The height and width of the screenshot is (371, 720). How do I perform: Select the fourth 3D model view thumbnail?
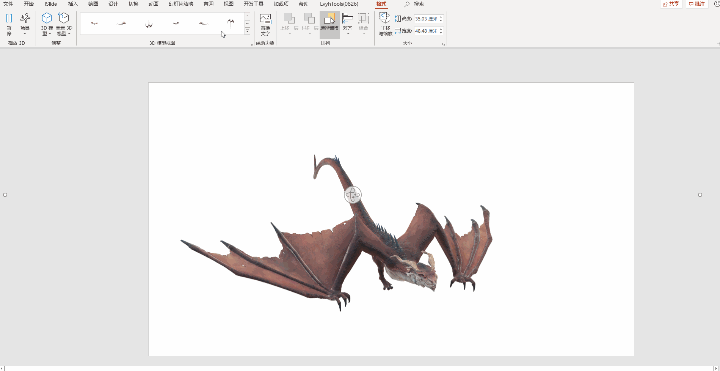click(x=175, y=23)
